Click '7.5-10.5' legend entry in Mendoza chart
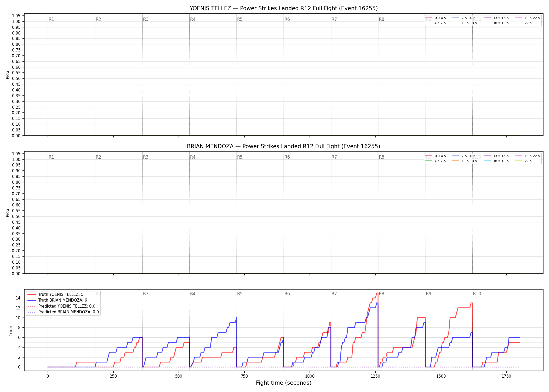The width and height of the screenshot is (549, 392). click(x=464, y=156)
